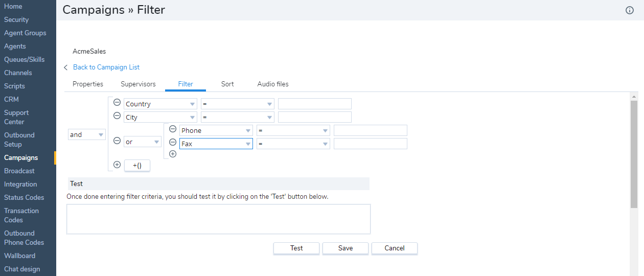The width and height of the screenshot is (644, 276).
Task: Open Queues/Skills in the sidebar
Action: 25,59
